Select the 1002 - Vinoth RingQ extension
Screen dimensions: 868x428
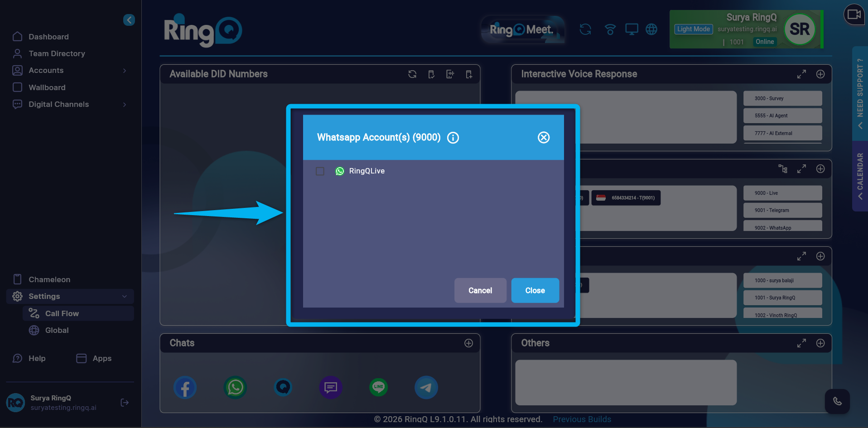782,313
